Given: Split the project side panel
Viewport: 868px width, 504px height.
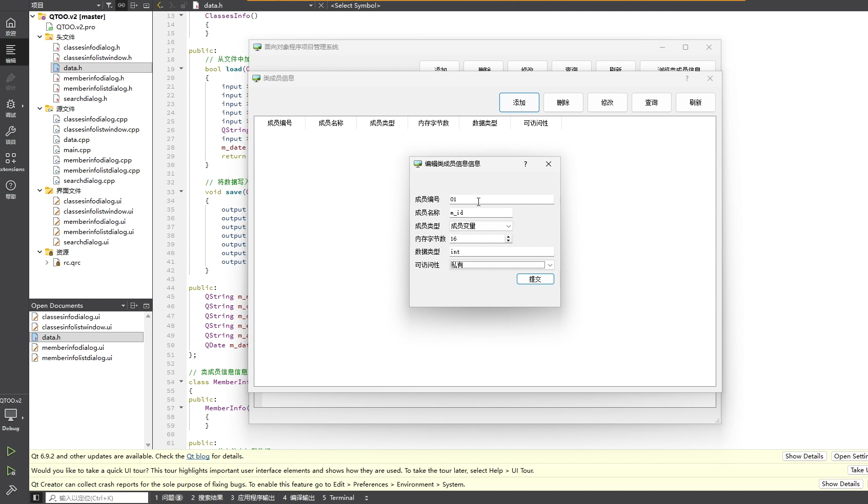Looking at the screenshot, I should [134, 5].
